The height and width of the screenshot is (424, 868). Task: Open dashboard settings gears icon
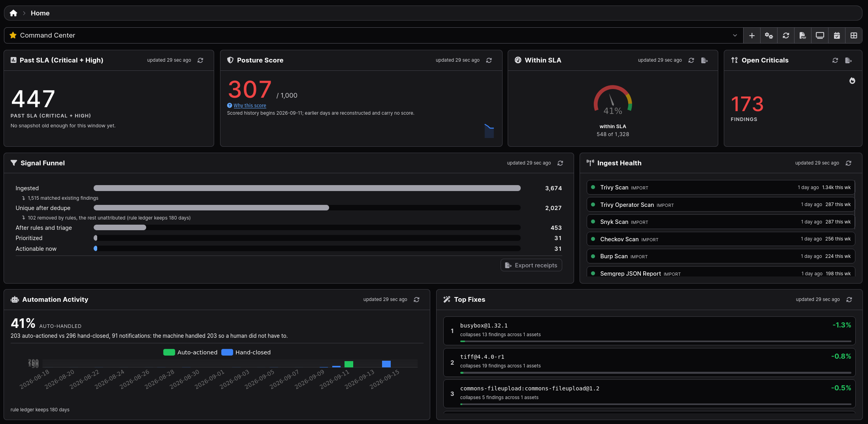click(769, 36)
